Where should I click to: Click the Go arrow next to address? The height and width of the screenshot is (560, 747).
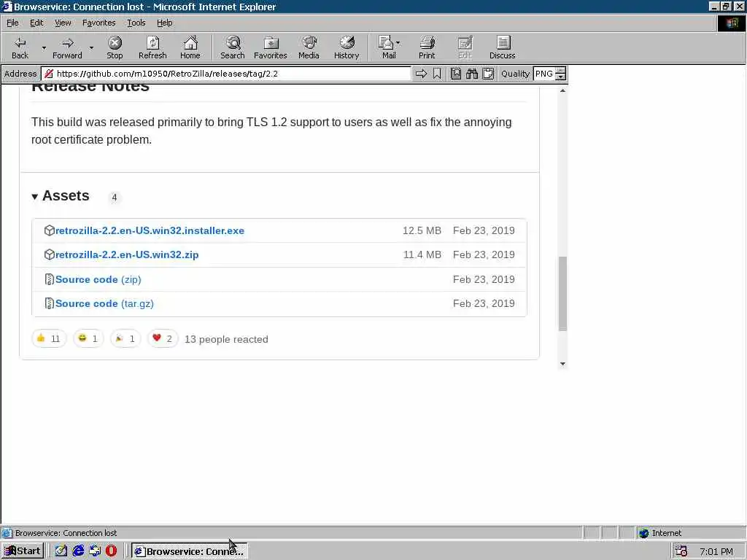(421, 74)
